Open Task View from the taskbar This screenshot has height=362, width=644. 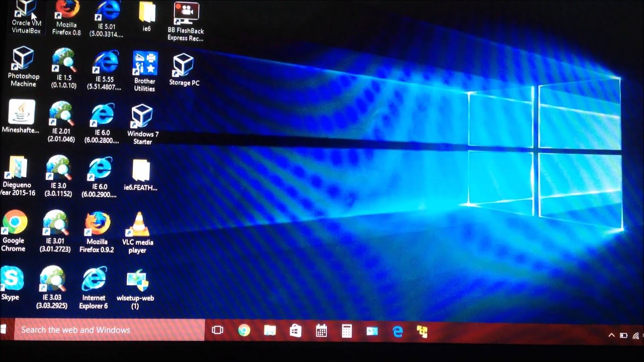point(217,330)
